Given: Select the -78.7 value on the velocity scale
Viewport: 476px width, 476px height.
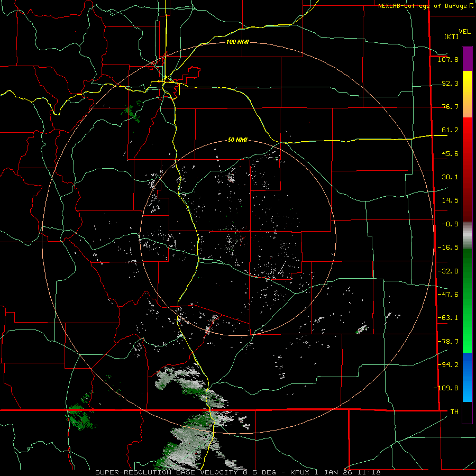Looking at the screenshot, I should click(448, 342).
